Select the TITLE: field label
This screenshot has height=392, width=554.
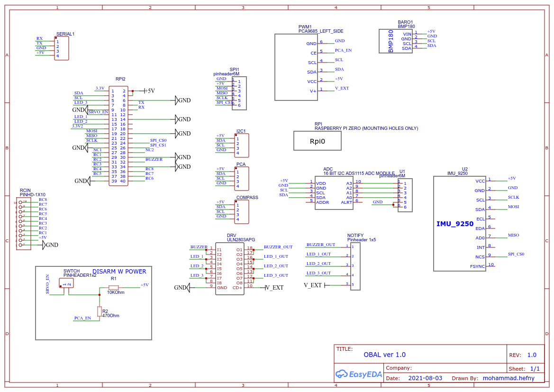[x=345, y=349]
